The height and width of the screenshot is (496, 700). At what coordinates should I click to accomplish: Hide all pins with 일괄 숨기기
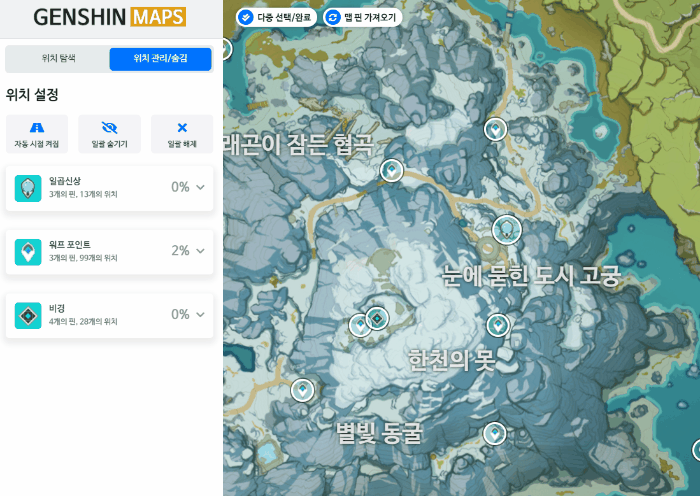point(109,134)
